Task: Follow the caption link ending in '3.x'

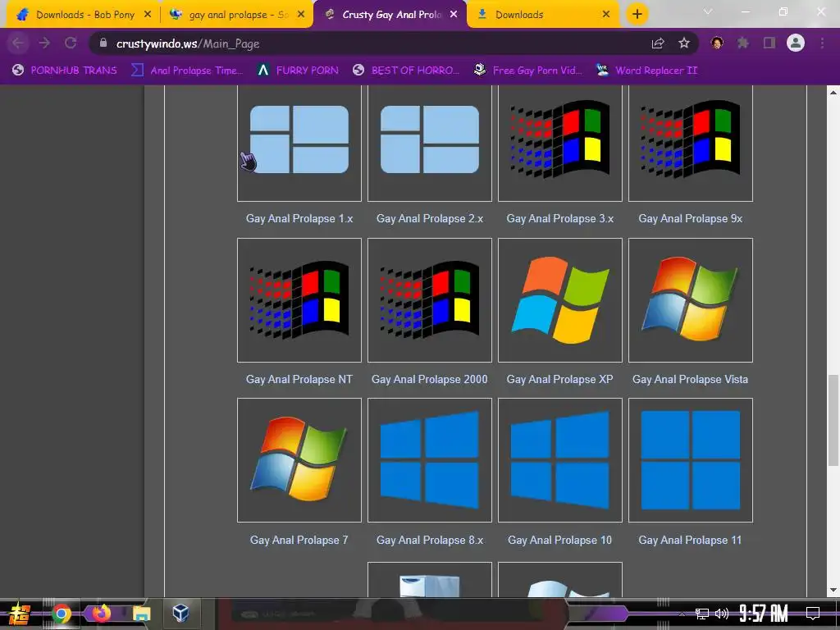Action: coord(559,218)
